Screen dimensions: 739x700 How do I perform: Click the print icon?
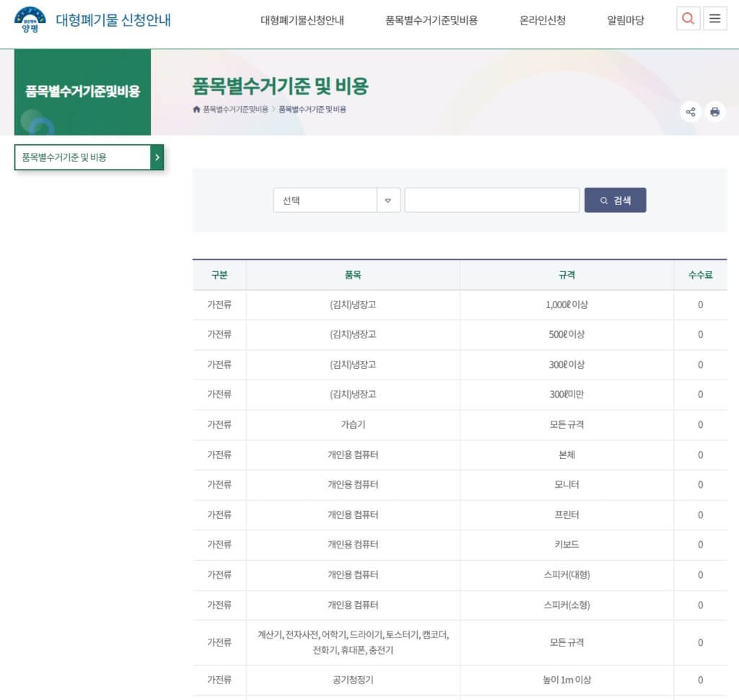coord(715,112)
